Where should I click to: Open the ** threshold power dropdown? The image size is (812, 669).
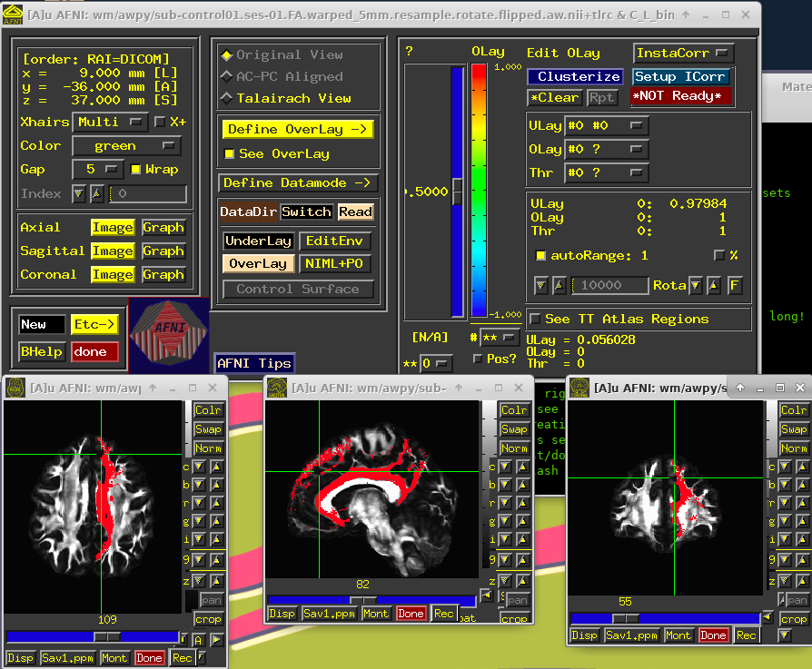[435, 363]
